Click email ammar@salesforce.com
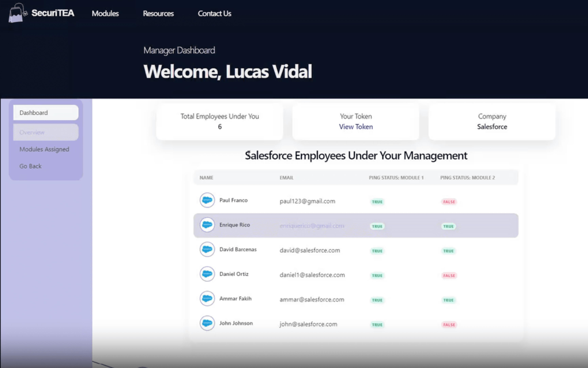This screenshot has width=588, height=368. click(x=312, y=300)
